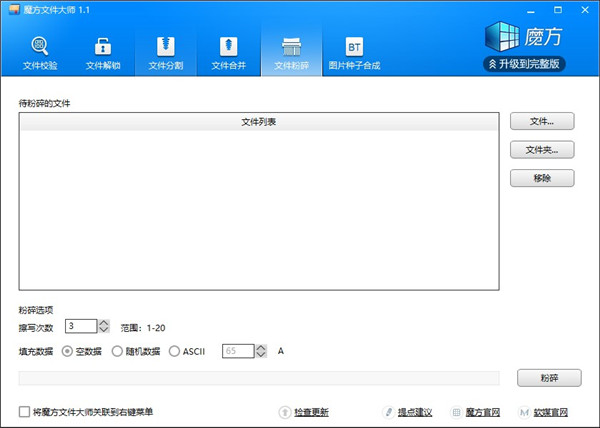Viewport: 600px width, 428px height.
Task: Click the 待粉碎的文件 label
Action: 44,103
